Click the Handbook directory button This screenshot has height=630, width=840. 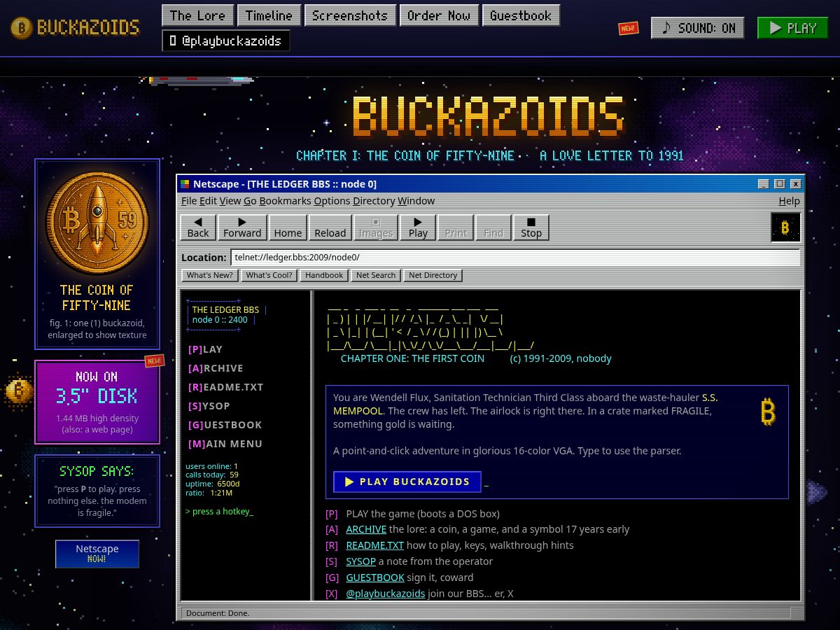pos(324,275)
